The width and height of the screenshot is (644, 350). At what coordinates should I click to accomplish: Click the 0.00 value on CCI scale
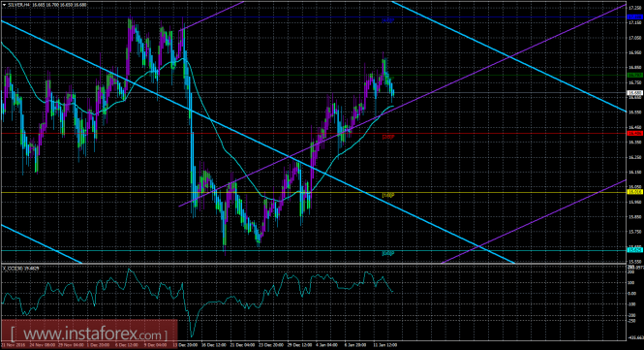(631, 294)
